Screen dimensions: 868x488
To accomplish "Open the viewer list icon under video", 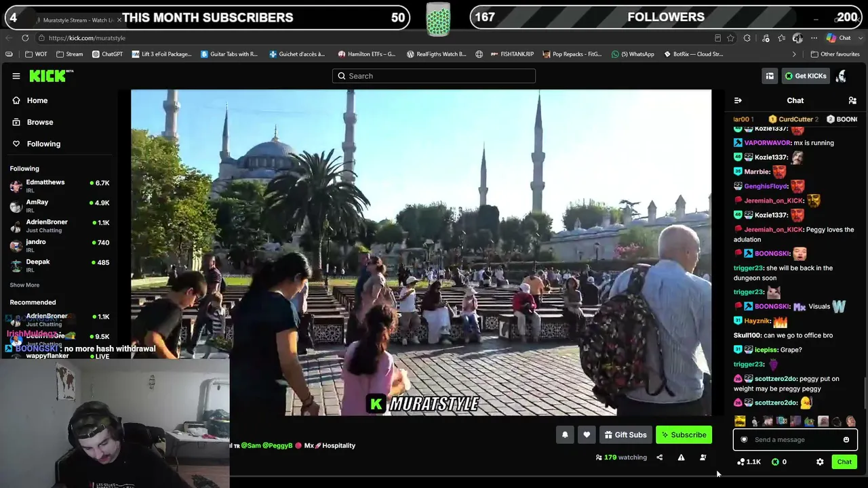I will point(703,457).
